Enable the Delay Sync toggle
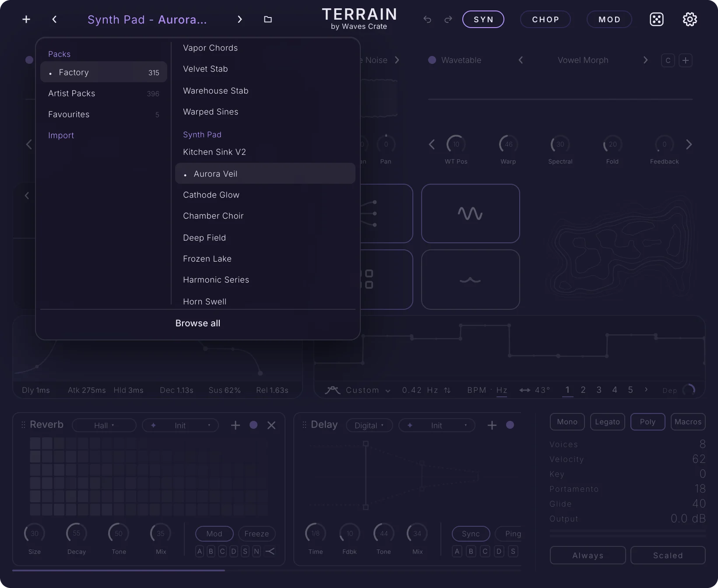 coord(471,534)
